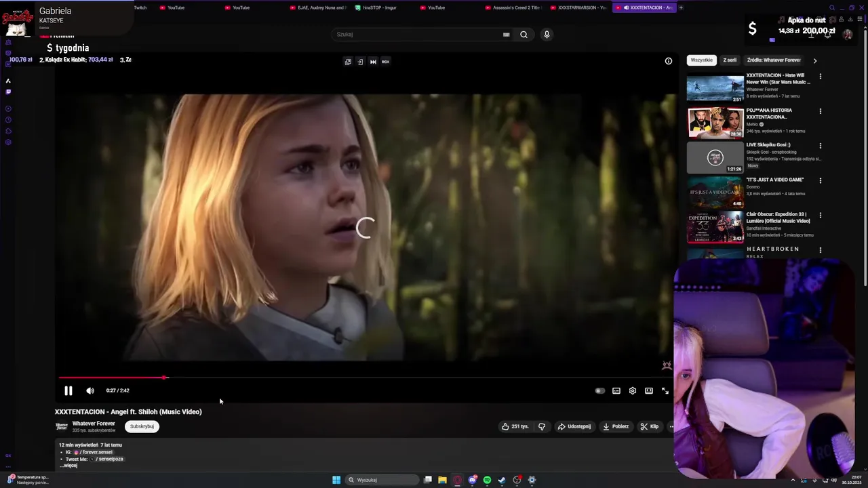Click the Whatever Forever channel avatar
The height and width of the screenshot is (488, 868).
(62, 426)
